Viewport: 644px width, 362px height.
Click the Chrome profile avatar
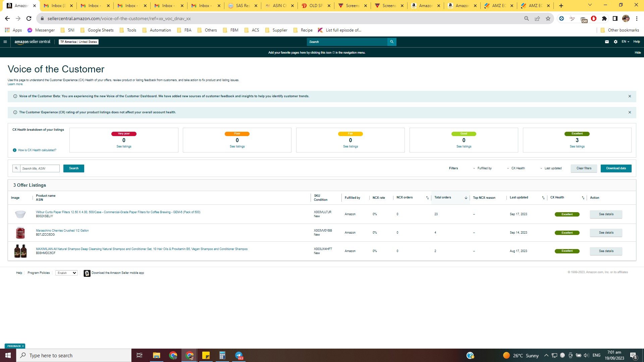(626, 18)
